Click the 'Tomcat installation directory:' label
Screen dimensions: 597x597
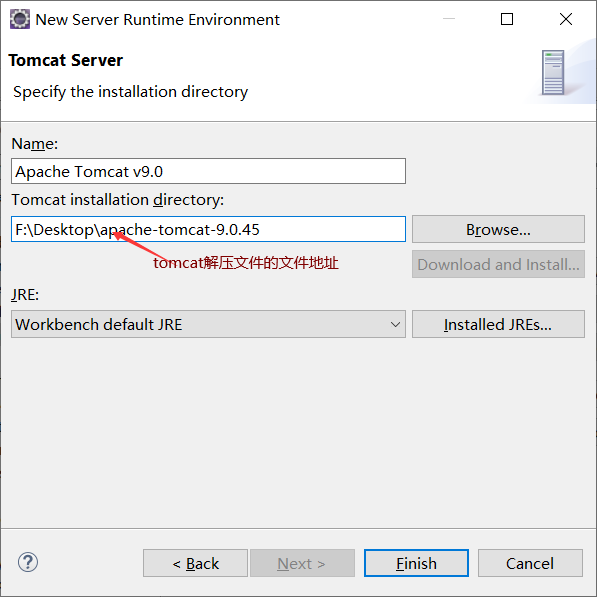pyautogui.click(x=118, y=200)
